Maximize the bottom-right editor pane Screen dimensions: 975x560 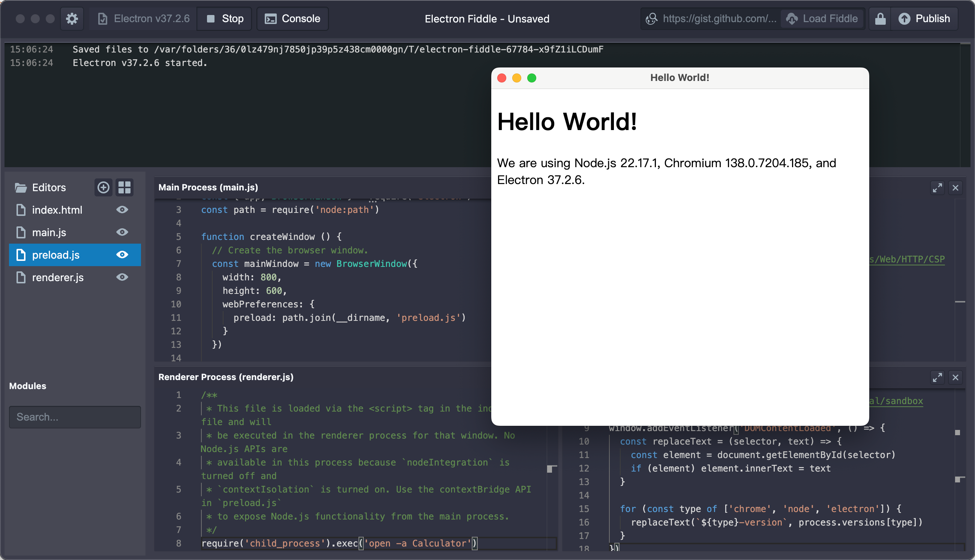937,377
